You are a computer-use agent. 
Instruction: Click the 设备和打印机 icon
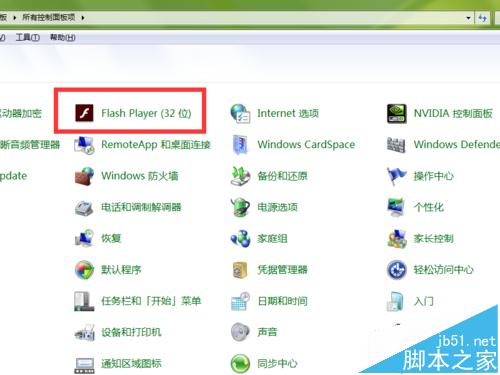[x=84, y=332]
